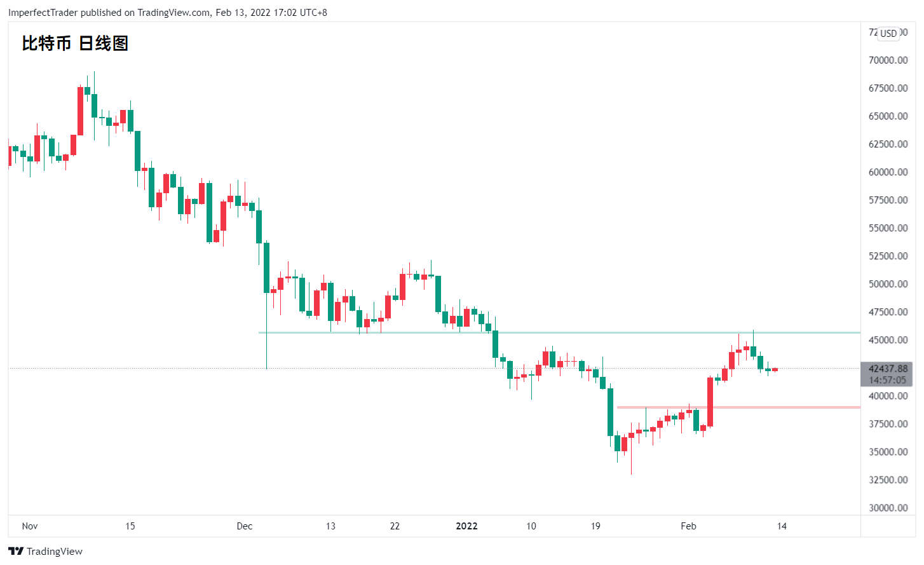
Task: Select the pink horizontal support line
Action: pyautogui.click(x=738, y=407)
